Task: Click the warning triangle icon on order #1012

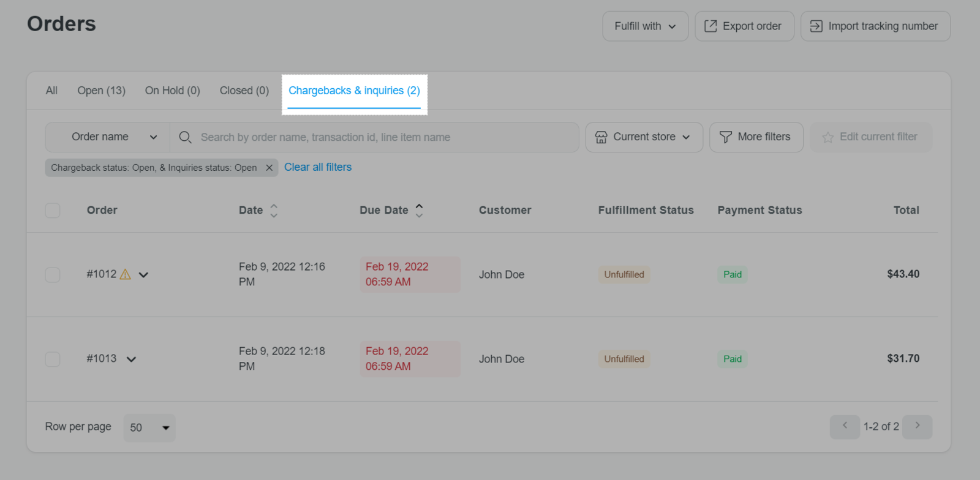Action: pos(126,274)
